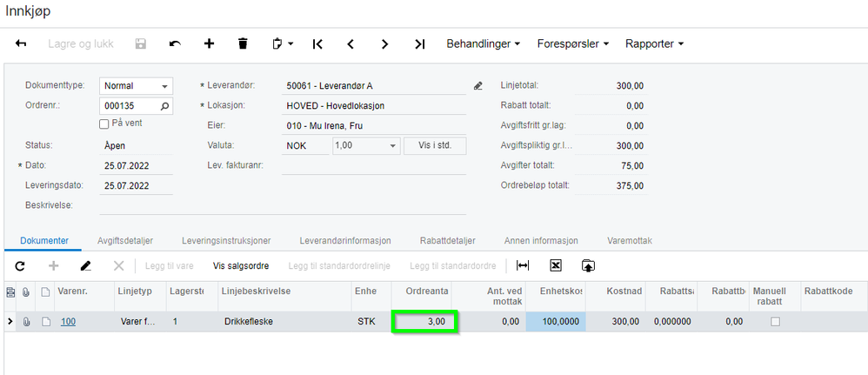Go to the previous record
Screen dimensions: 868x375
coord(351,44)
